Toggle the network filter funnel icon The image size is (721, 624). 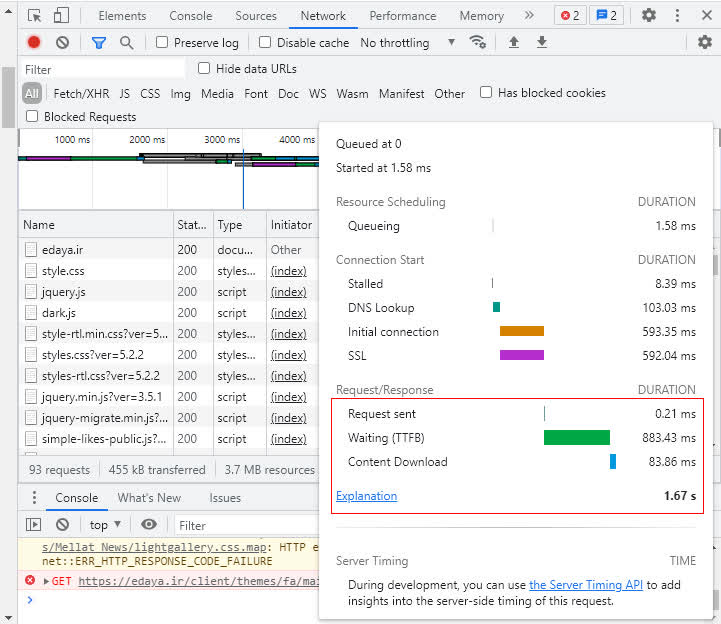99,43
